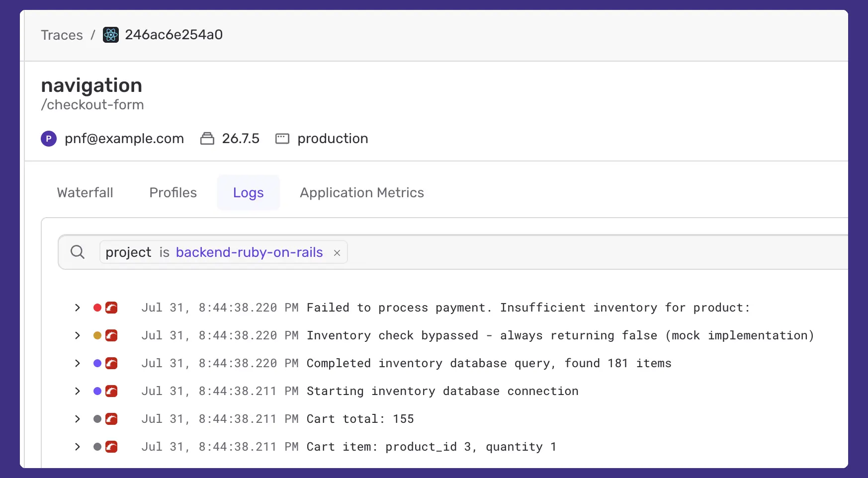868x478 pixels.
Task: Click purple info dot on completed query log
Action: 97,363
